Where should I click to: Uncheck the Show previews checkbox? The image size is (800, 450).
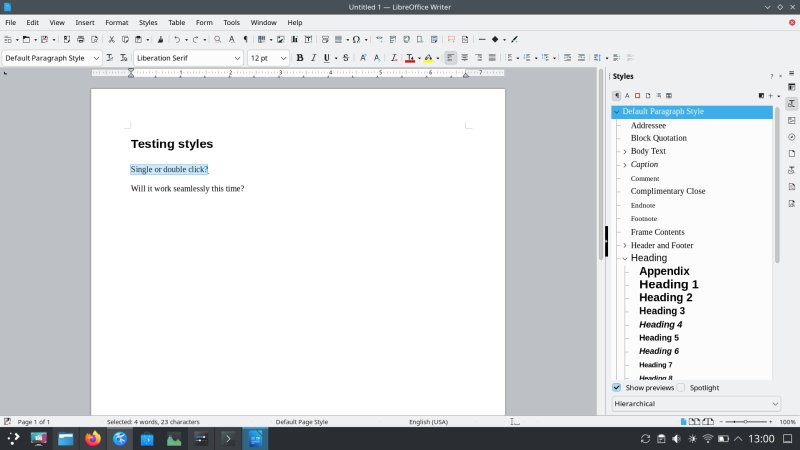616,387
